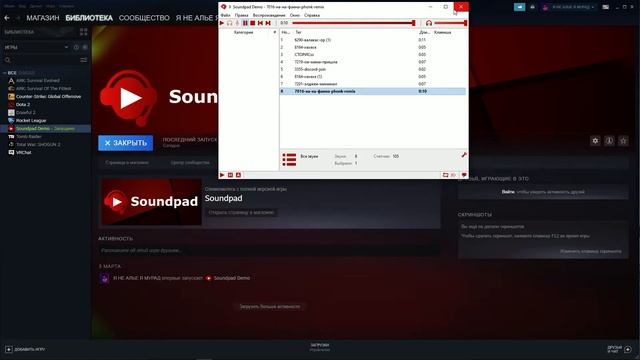
Task: Open the Справка menu in Soundpad
Action: 312,15
